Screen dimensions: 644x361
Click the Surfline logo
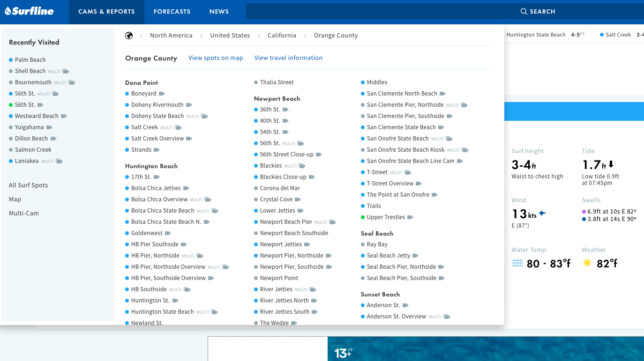29,11
